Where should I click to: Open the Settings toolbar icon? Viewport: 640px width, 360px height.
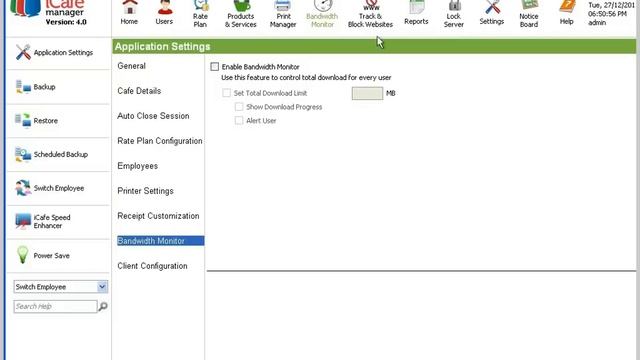point(492,12)
